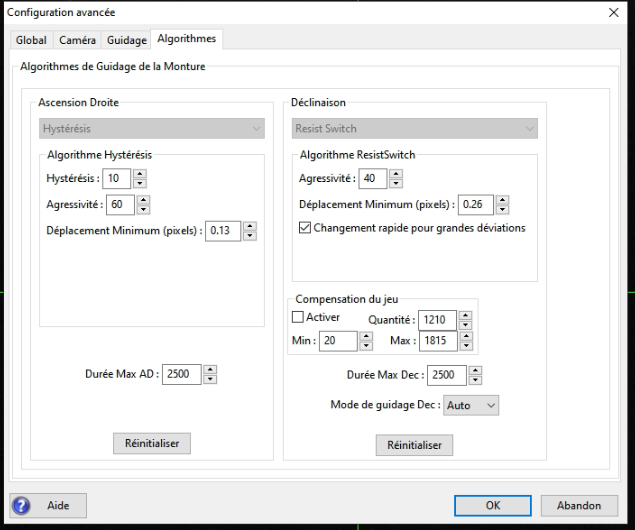The height and width of the screenshot is (530, 635).
Task: Open the Guidage tab
Action: [126, 40]
